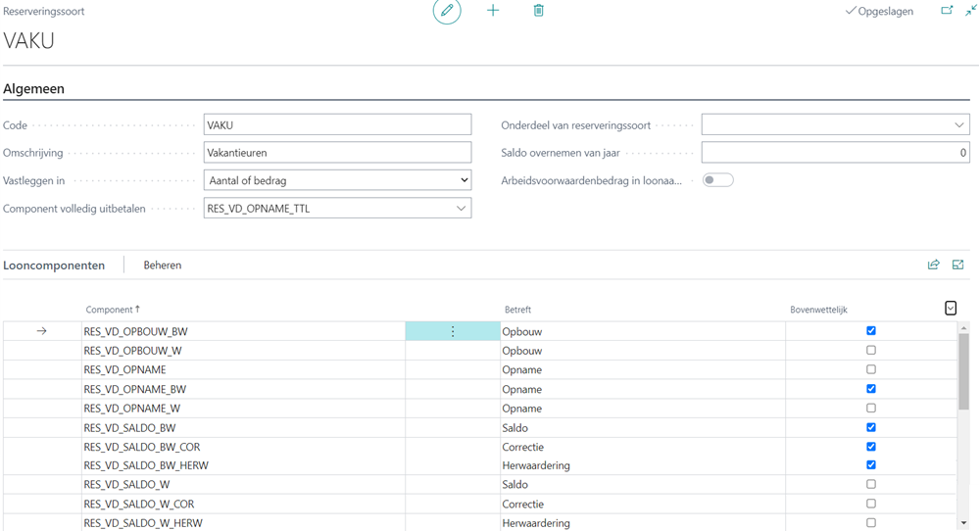Open three-dot menu for RES_VD_OPBOUW_BW row
This screenshot has height=531, width=980.
click(x=453, y=331)
